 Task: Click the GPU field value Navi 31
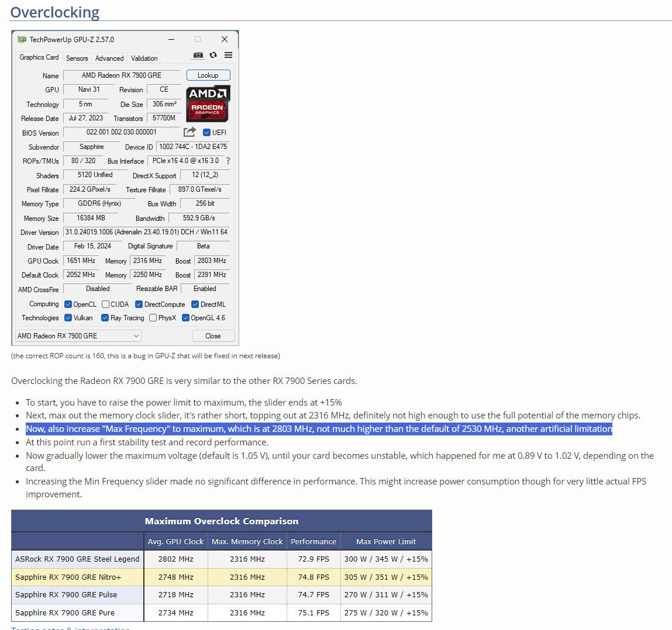point(89,89)
